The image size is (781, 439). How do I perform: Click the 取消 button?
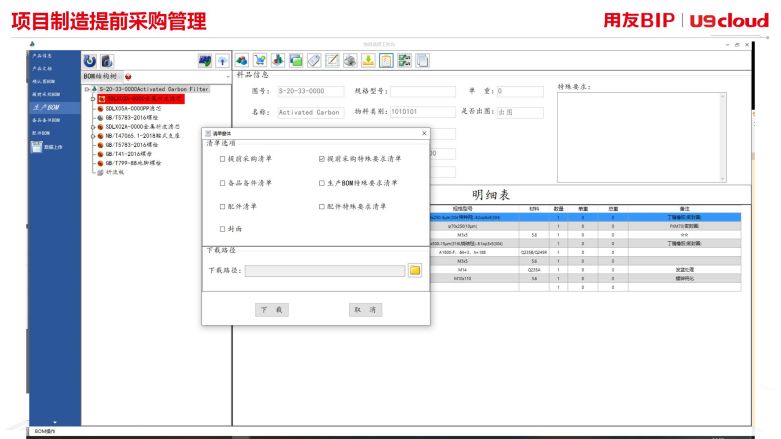click(365, 310)
